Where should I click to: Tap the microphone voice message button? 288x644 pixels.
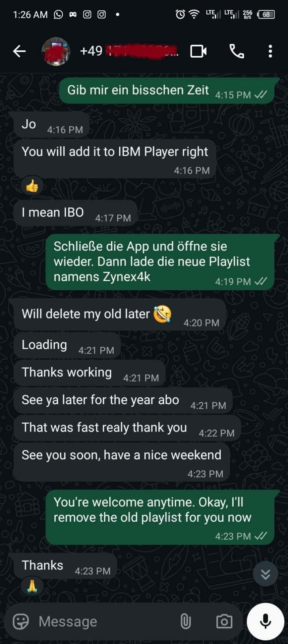[x=265, y=621]
